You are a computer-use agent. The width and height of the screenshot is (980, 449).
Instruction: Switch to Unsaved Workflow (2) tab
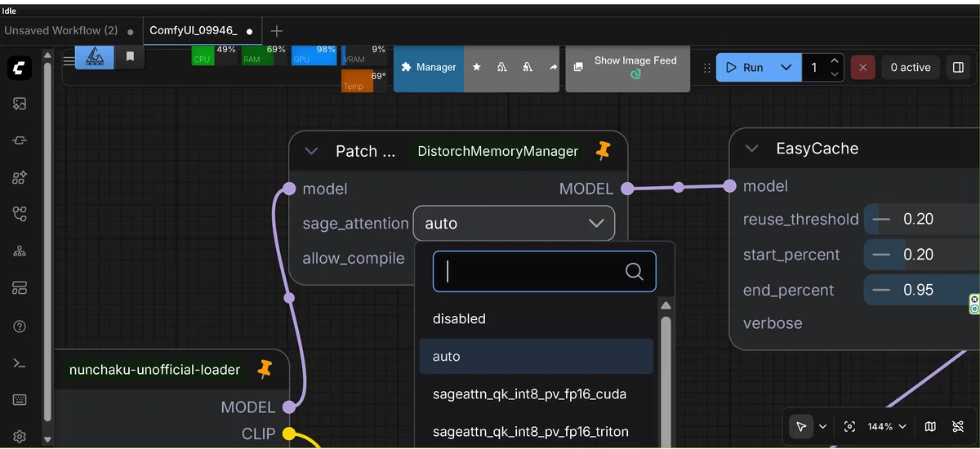(69, 31)
